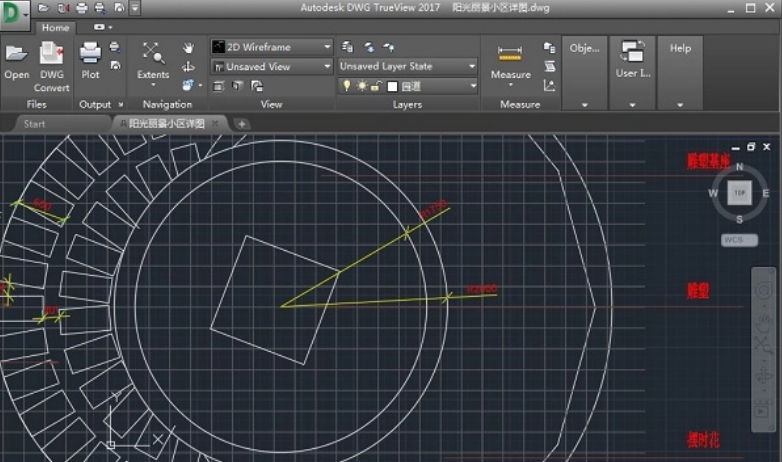Click Batch Plot icon in Output panel
This screenshot has height=462, width=782.
point(115,47)
